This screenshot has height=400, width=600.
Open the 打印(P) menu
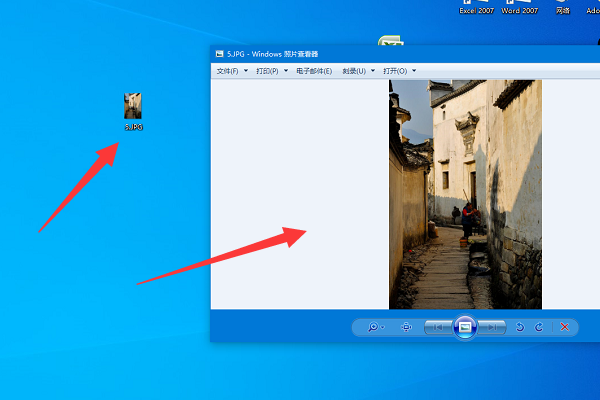click(267, 71)
